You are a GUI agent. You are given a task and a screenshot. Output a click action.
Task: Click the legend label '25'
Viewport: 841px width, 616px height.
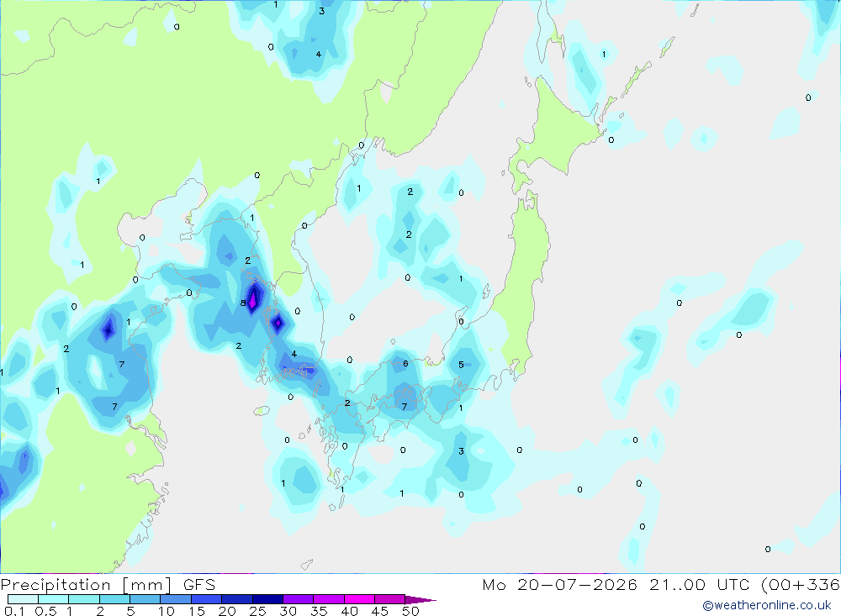[258, 611]
